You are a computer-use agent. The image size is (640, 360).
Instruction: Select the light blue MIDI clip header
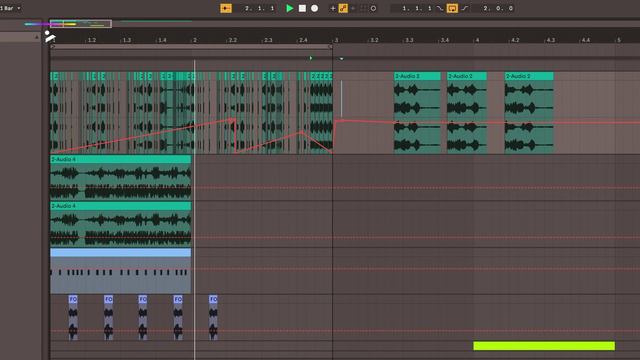120,253
